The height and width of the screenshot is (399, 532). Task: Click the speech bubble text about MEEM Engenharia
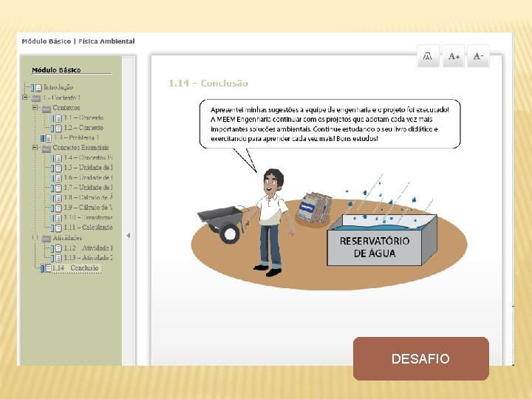(330, 124)
